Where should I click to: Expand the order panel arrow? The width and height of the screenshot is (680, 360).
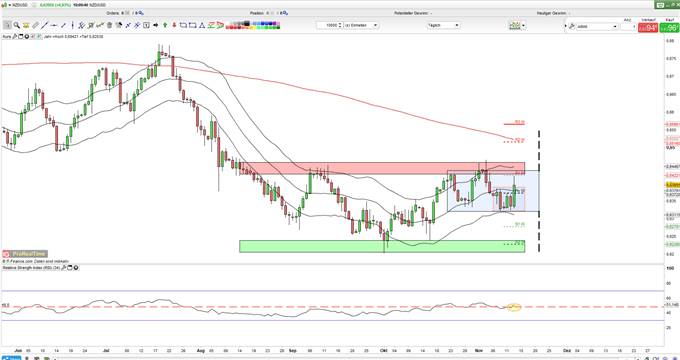click(566, 26)
